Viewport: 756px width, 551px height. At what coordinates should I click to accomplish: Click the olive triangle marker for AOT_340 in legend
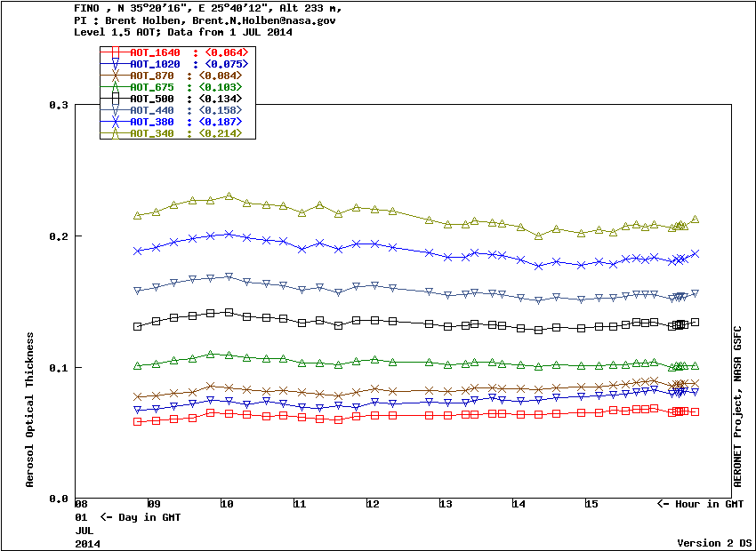tap(115, 133)
